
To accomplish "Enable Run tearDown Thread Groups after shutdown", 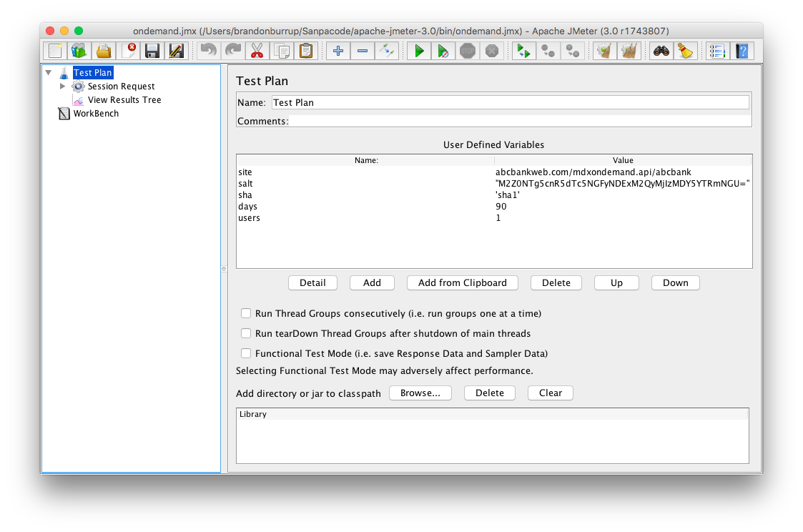I will click(x=246, y=333).
